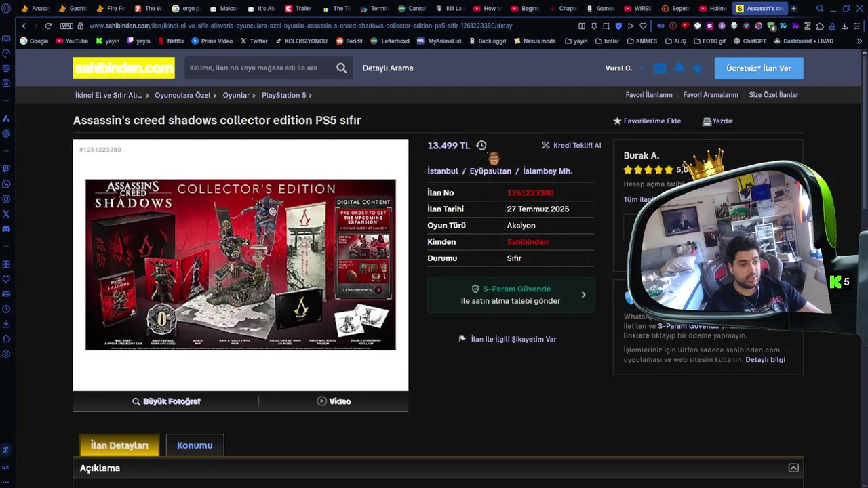Image resolution: width=868 pixels, height=488 pixels.
Task: Switch to the WIRED browser tab
Action: [637, 9]
